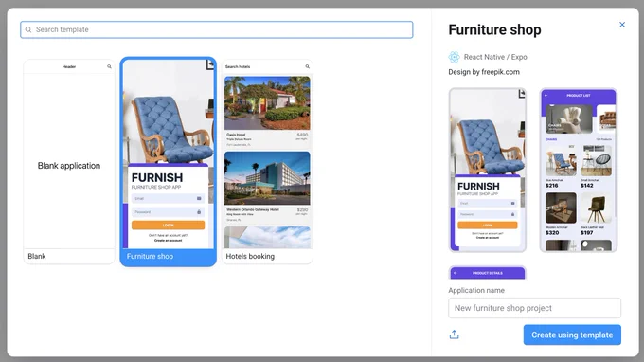The height and width of the screenshot is (362, 644).
Task: Click the Blank label under the first template
Action: (x=37, y=256)
